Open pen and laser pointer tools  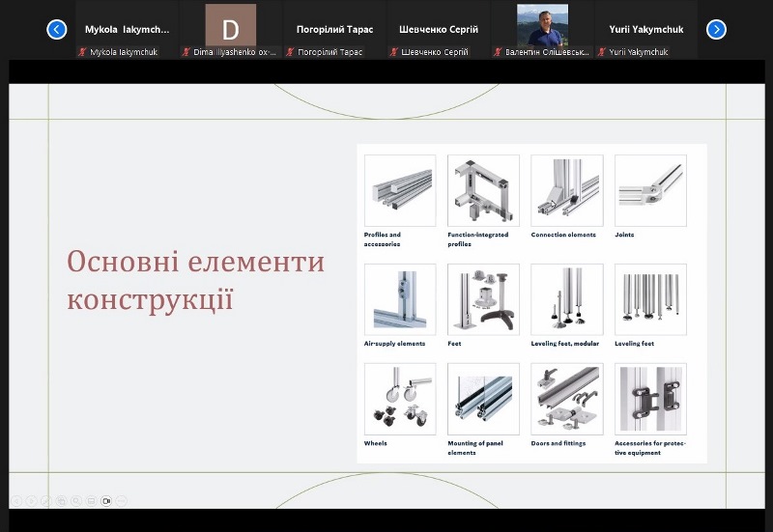(x=45, y=501)
